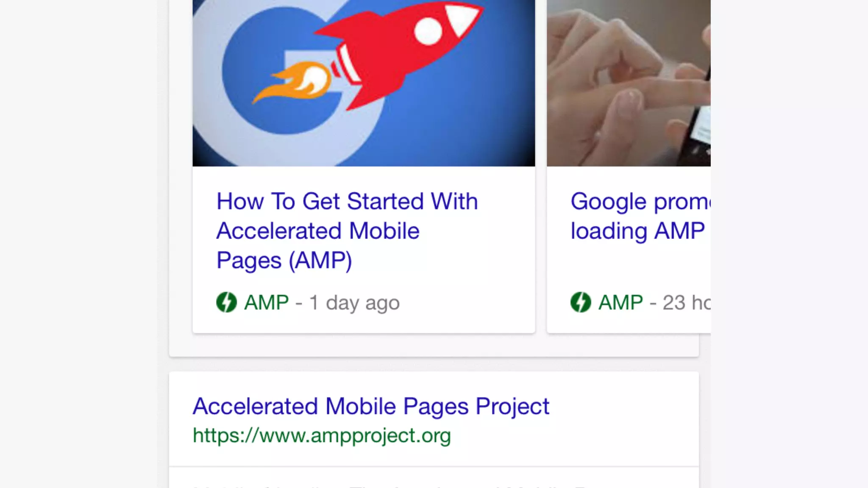Click the AMP lightning icon beside "1 day ago"
Image resolution: width=868 pixels, height=488 pixels.
[227, 302]
